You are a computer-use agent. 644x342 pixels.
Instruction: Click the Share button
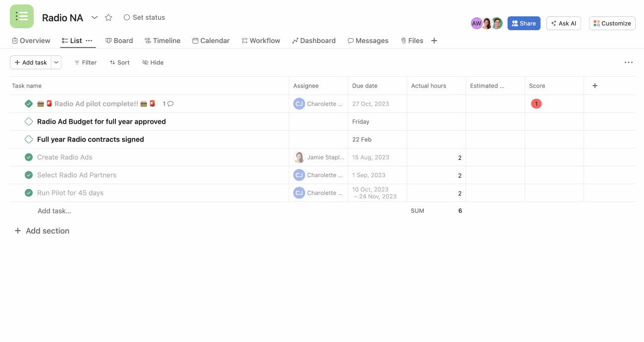524,23
